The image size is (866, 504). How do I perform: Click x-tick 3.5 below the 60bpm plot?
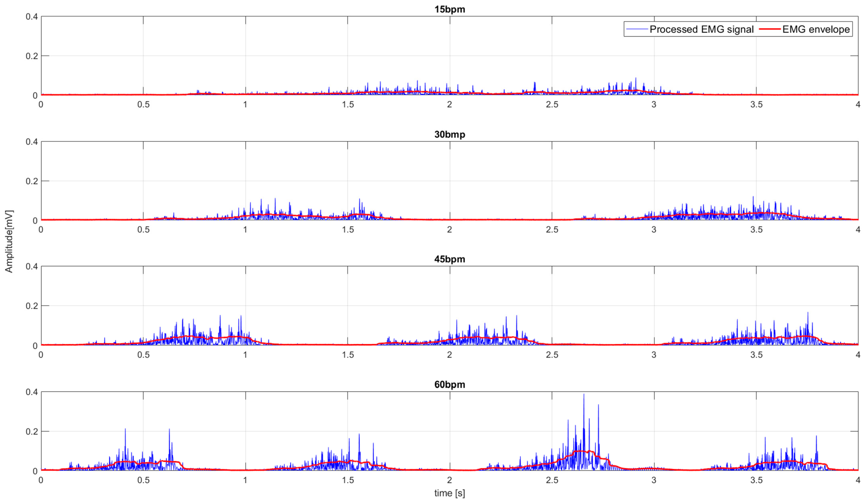(756, 480)
